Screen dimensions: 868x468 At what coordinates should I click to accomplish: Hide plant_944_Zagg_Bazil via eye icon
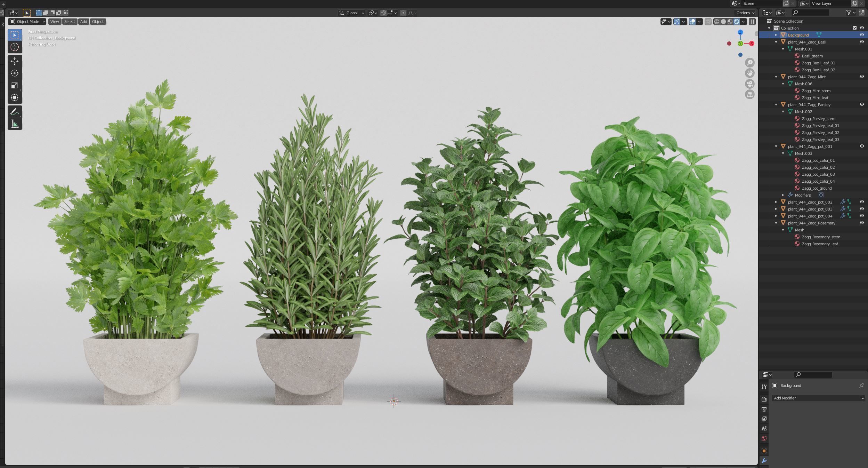(862, 42)
